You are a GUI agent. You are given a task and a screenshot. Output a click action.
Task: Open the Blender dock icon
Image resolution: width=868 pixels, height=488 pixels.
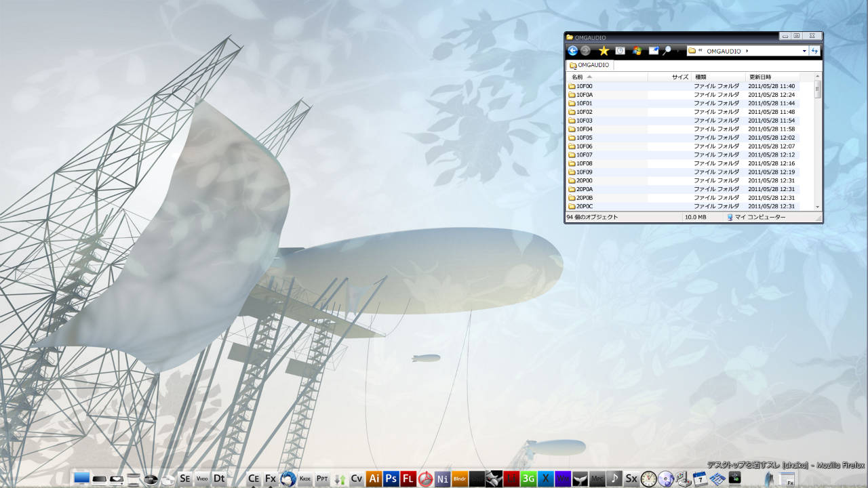coord(460,479)
